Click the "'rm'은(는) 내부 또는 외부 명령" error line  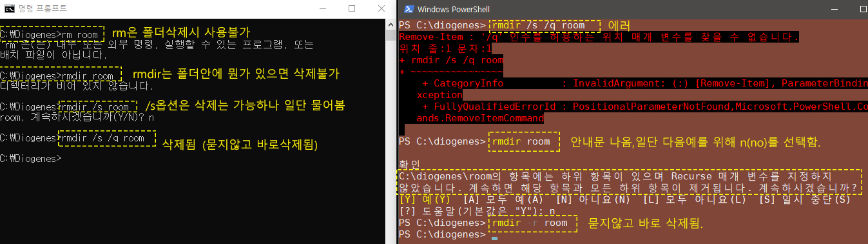pos(157,45)
